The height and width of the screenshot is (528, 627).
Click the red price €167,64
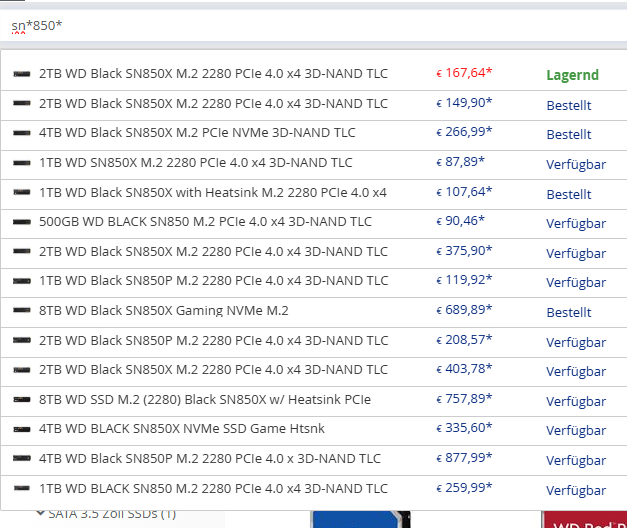(464, 73)
